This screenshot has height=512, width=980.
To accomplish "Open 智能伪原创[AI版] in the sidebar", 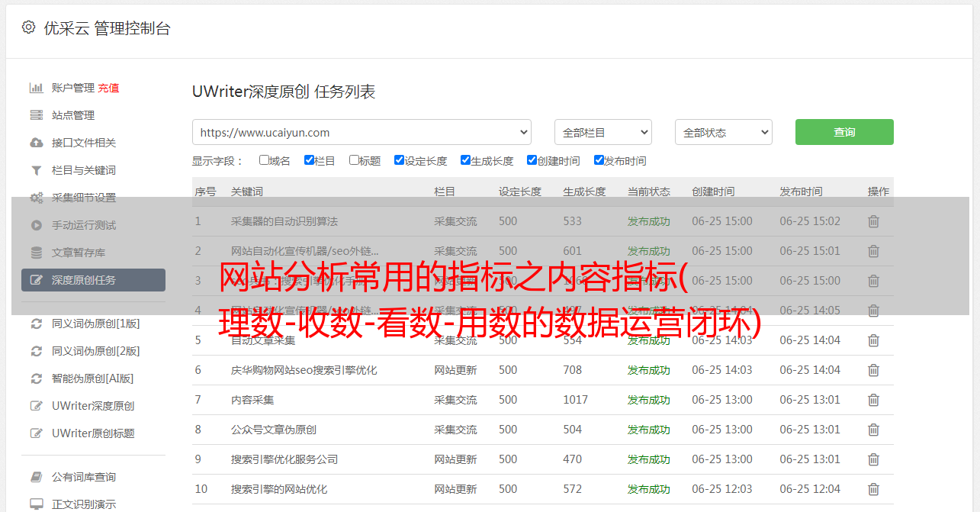I will coord(93,378).
